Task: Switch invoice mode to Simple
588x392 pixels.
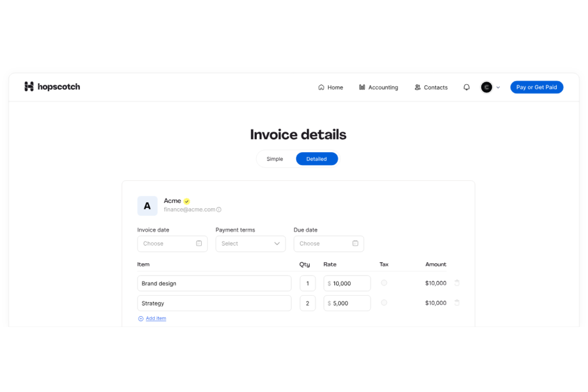Action: point(275,159)
